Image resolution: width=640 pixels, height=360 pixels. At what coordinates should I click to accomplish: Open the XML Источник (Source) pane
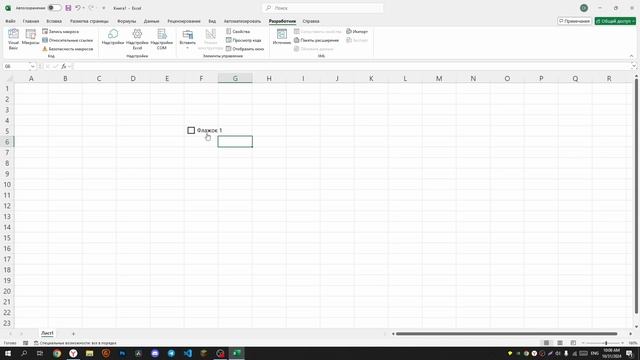coord(282,37)
